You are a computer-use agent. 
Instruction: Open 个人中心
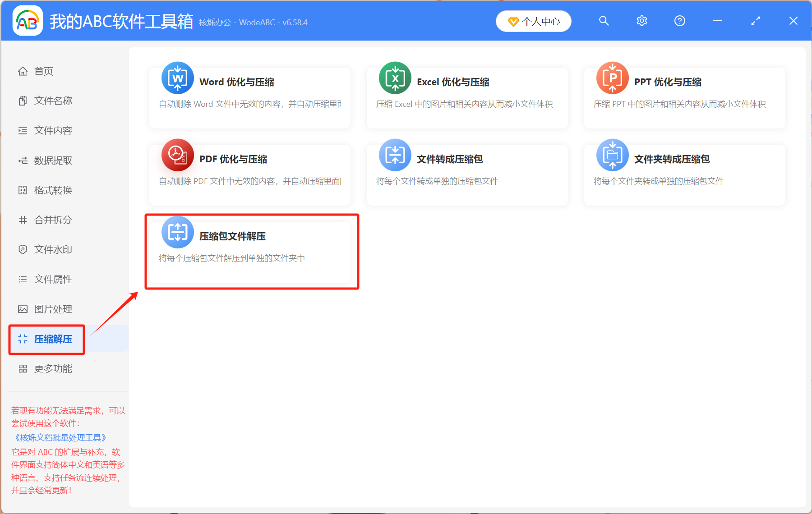533,21
